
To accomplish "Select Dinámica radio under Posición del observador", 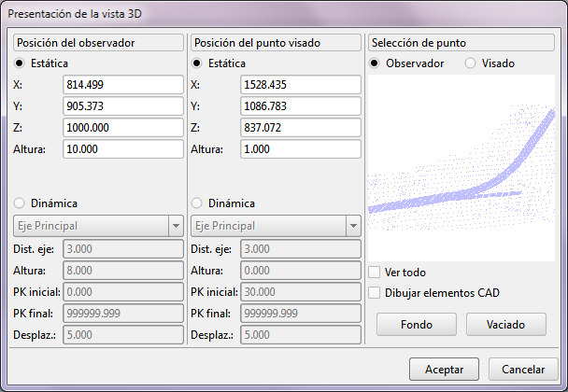I will (21, 203).
